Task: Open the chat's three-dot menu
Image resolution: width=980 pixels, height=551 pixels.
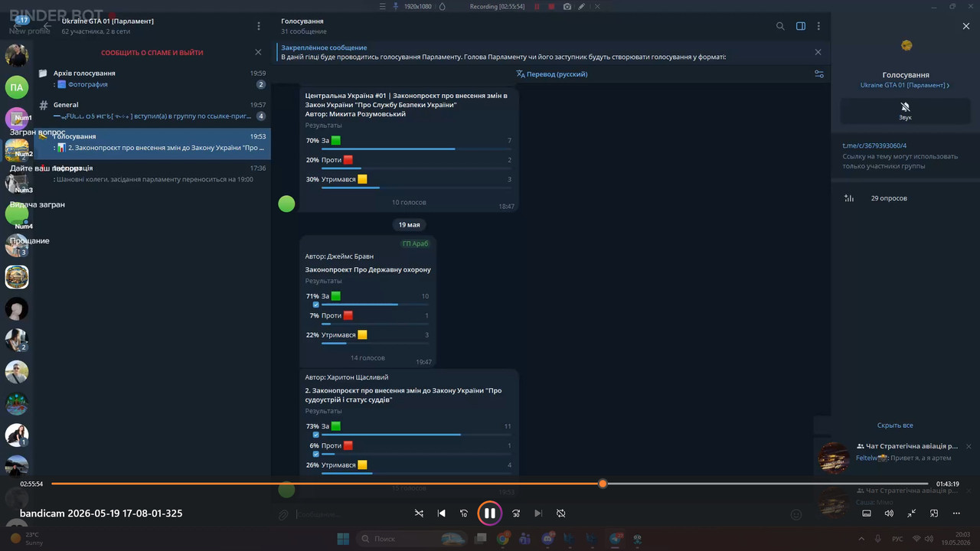Action: coord(818,26)
